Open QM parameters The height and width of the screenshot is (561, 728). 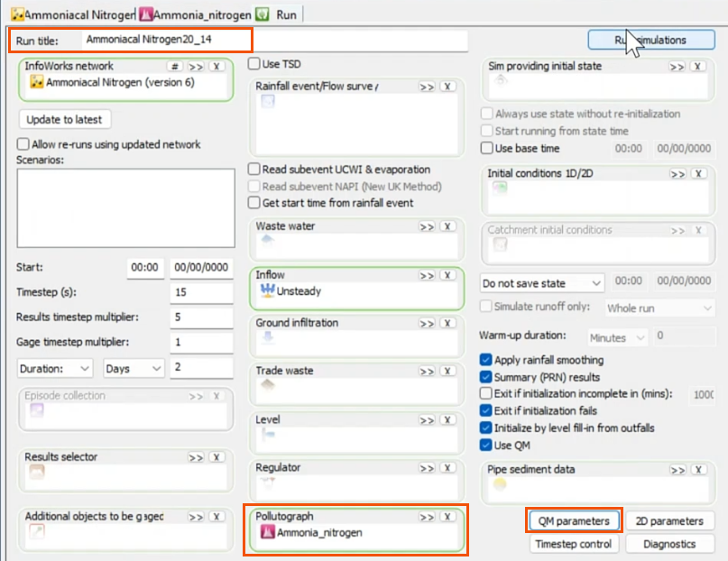click(x=574, y=520)
